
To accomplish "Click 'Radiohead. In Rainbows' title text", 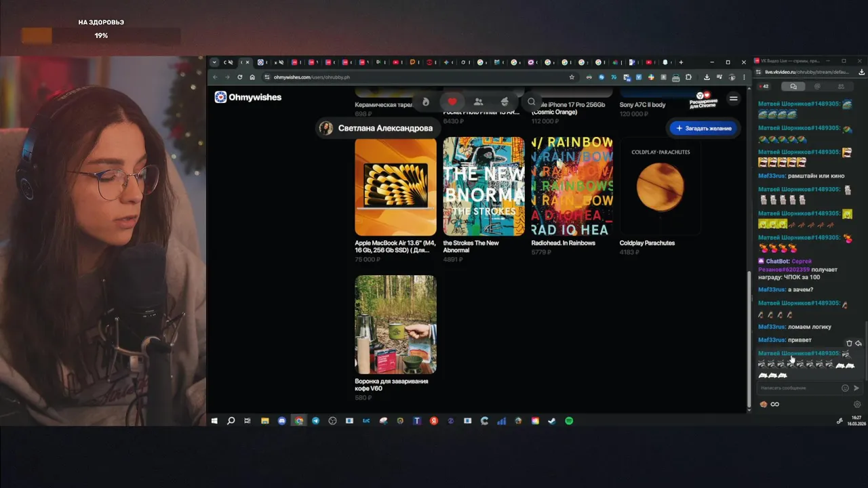I will click(563, 243).
